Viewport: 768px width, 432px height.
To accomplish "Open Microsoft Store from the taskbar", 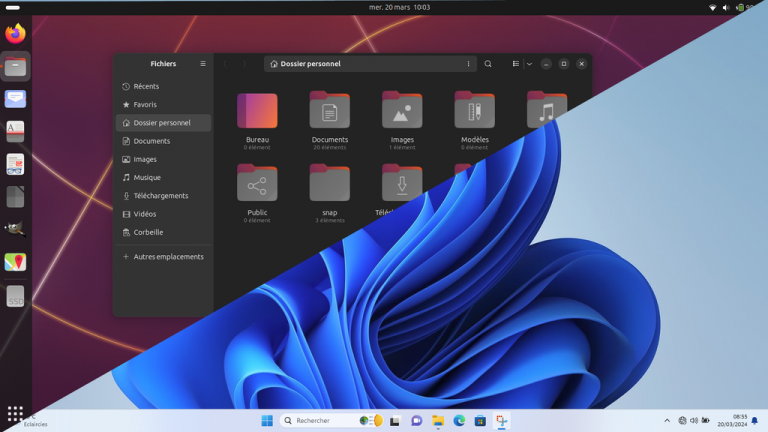I will [480, 421].
